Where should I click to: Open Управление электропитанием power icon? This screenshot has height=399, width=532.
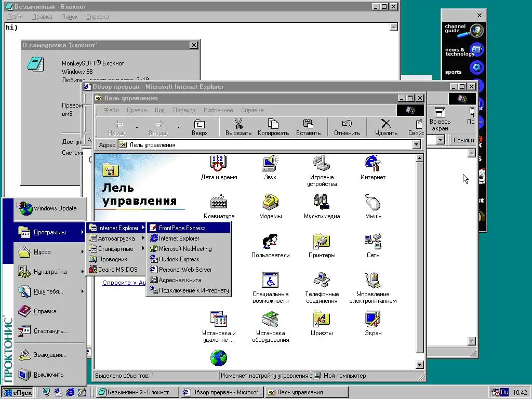pos(373,288)
